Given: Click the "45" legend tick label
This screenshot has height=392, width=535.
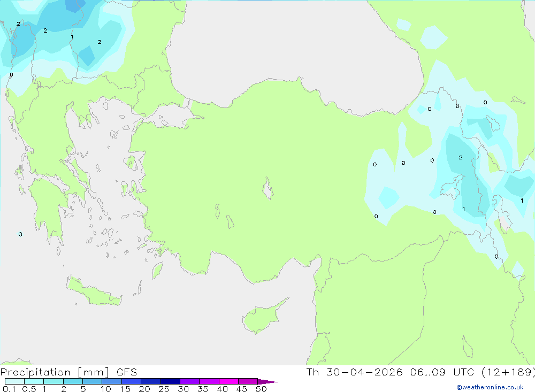Looking at the screenshot, I should point(242,389).
